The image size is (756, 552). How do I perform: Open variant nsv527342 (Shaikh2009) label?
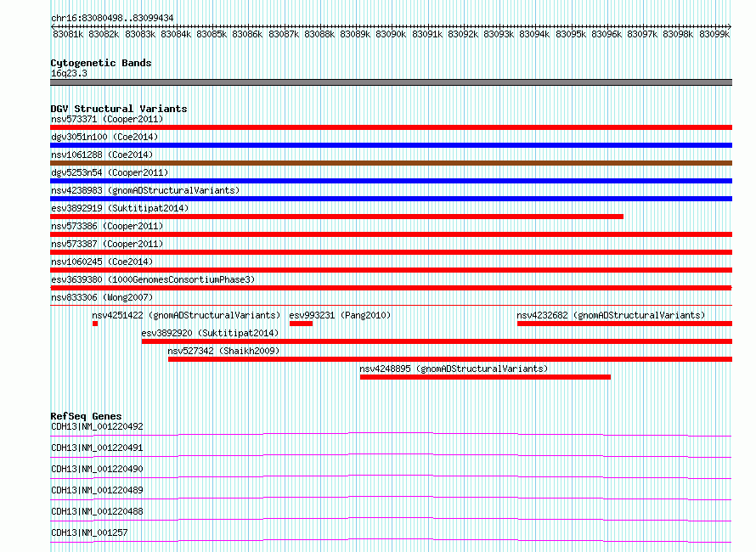click(x=223, y=351)
